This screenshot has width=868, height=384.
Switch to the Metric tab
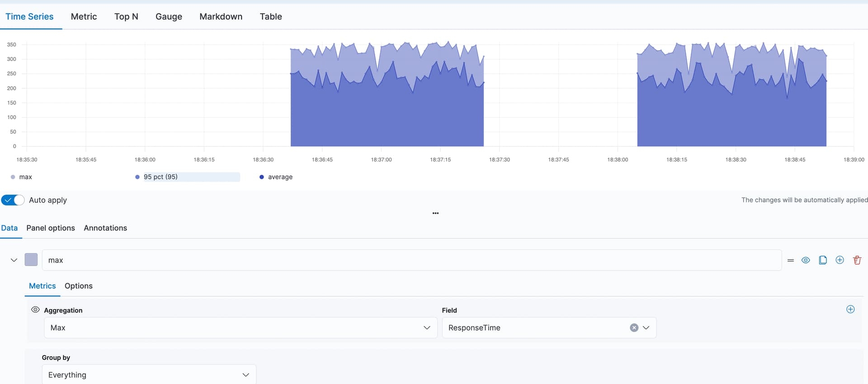tap(84, 17)
